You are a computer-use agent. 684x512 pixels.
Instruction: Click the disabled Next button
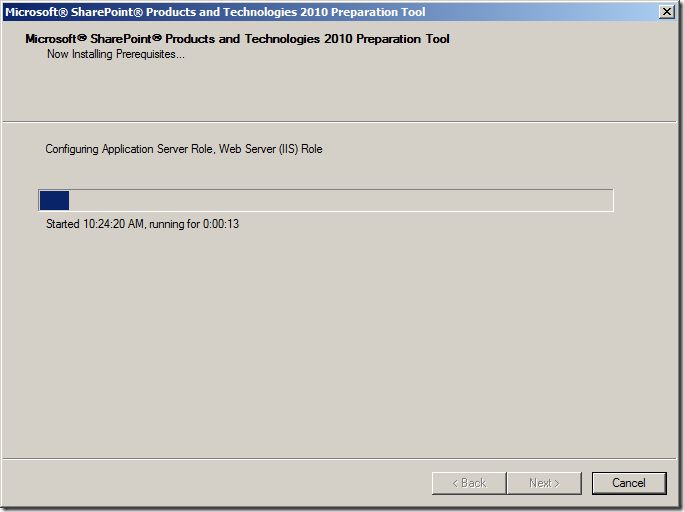point(544,483)
